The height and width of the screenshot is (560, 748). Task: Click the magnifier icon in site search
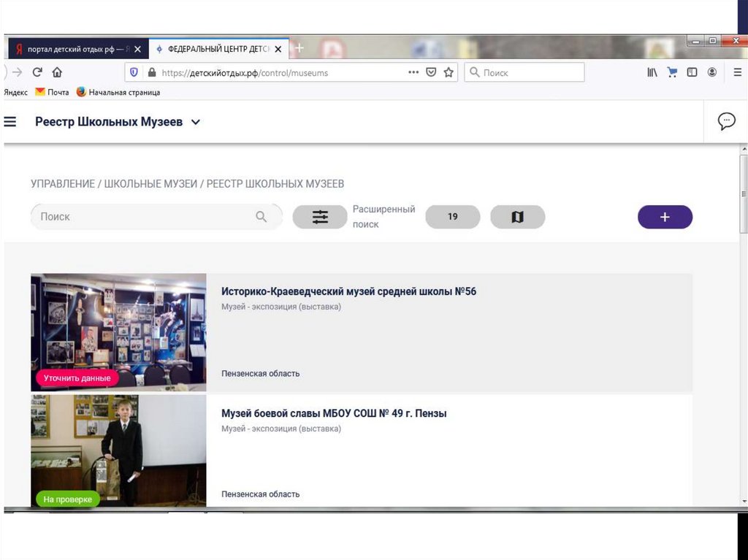click(x=262, y=217)
